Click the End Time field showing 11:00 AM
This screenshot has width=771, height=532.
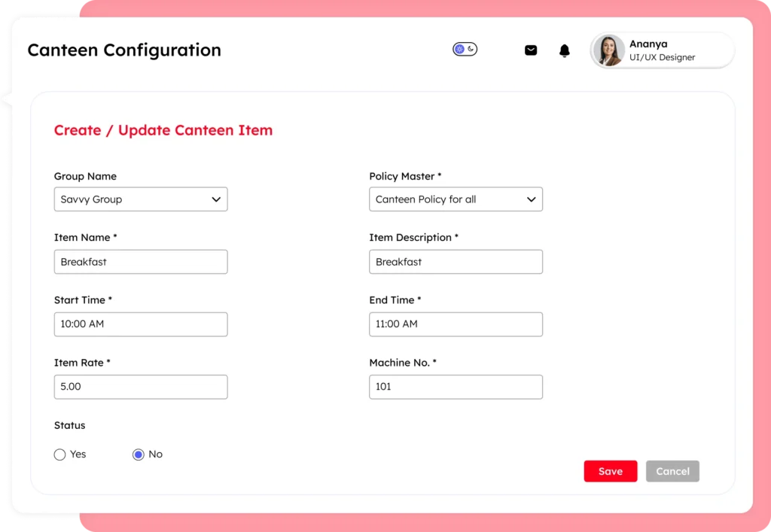(456, 324)
